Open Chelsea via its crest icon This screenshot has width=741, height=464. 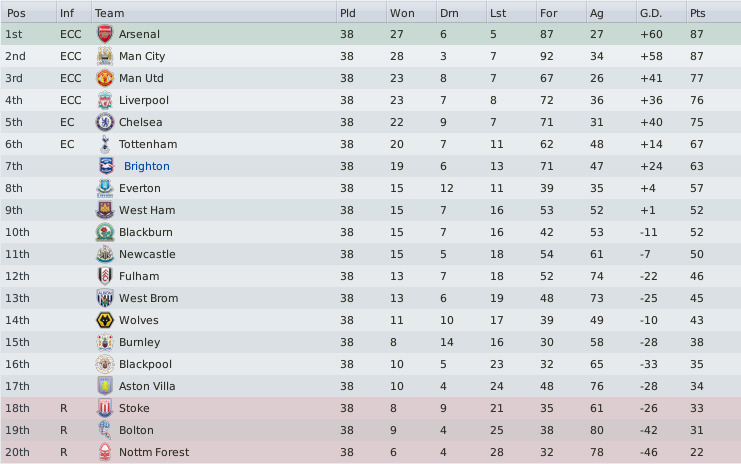(104, 122)
